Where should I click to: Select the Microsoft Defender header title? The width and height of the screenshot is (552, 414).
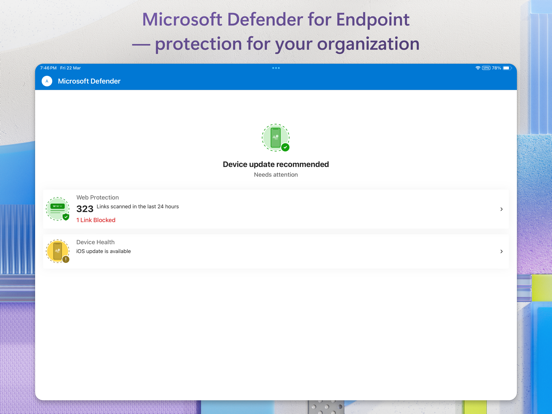[89, 81]
